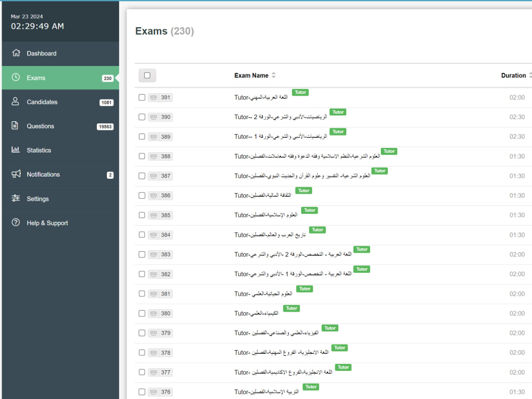Open the Dashboard sidebar item
The image size is (532, 399).
tap(61, 53)
